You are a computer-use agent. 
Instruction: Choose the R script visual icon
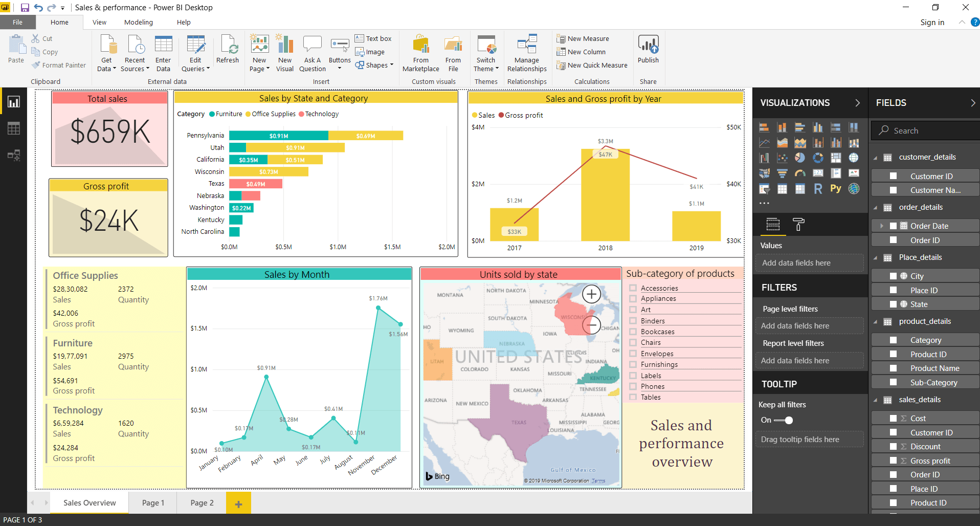pyautogui.click(x=817, y=188)
